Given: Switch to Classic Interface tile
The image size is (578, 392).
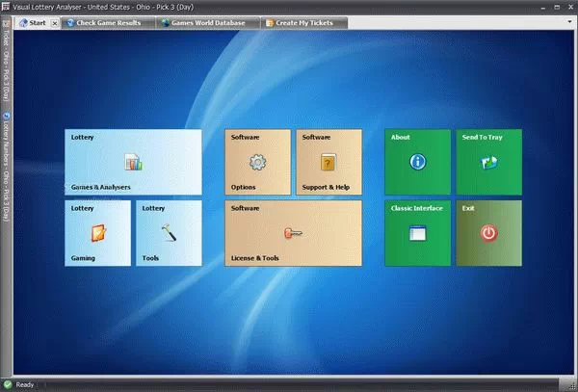Looking at the screenshot, I should (x=417, y=232).
